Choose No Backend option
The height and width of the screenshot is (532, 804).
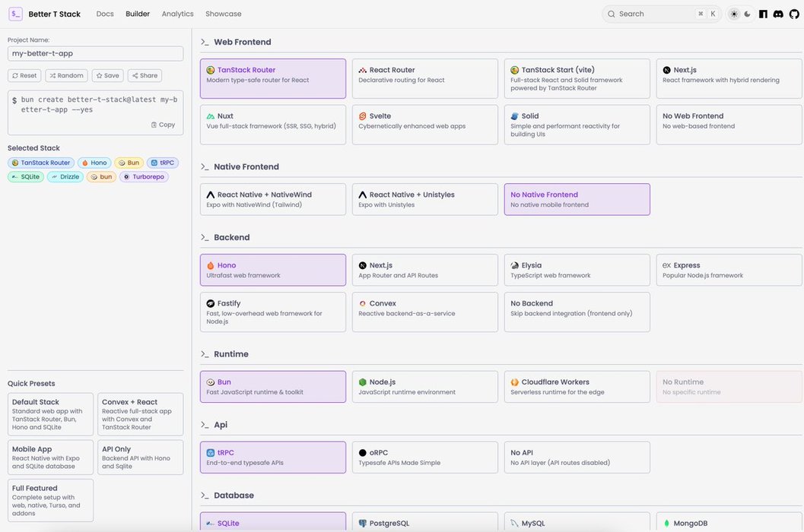pyautogui.click(x=577, y=312)
